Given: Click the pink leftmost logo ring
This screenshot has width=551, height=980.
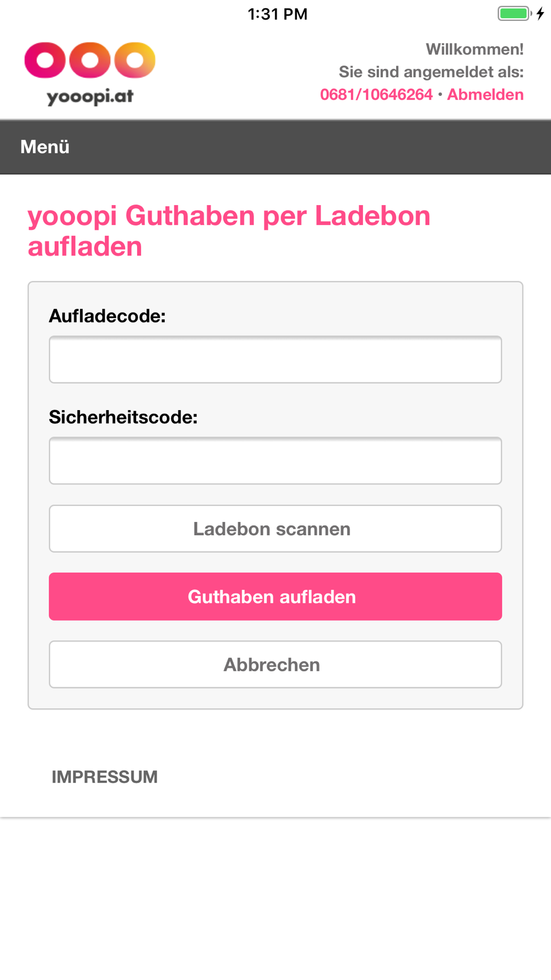Looking at the screenshot, I should pyautogui.click(x=45, y=60).
